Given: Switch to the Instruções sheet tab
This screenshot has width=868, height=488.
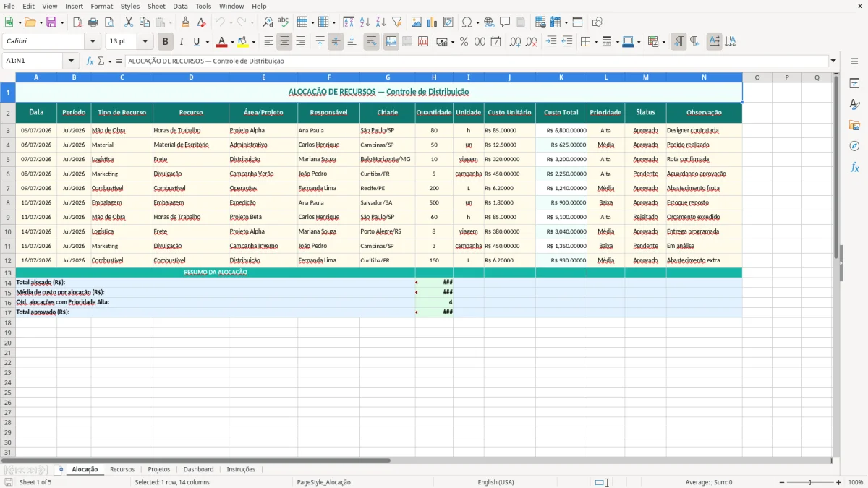Looking at the screenshot, I should [x=241, y=469].
